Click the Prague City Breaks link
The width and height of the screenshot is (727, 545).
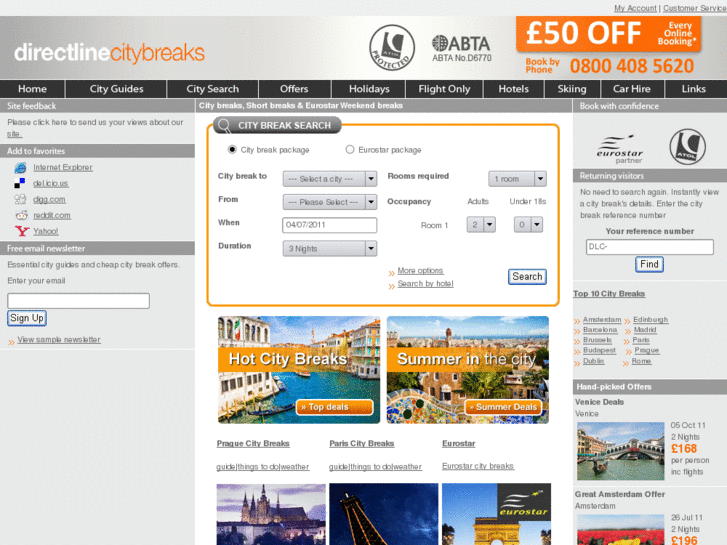[x=253, y=443]
